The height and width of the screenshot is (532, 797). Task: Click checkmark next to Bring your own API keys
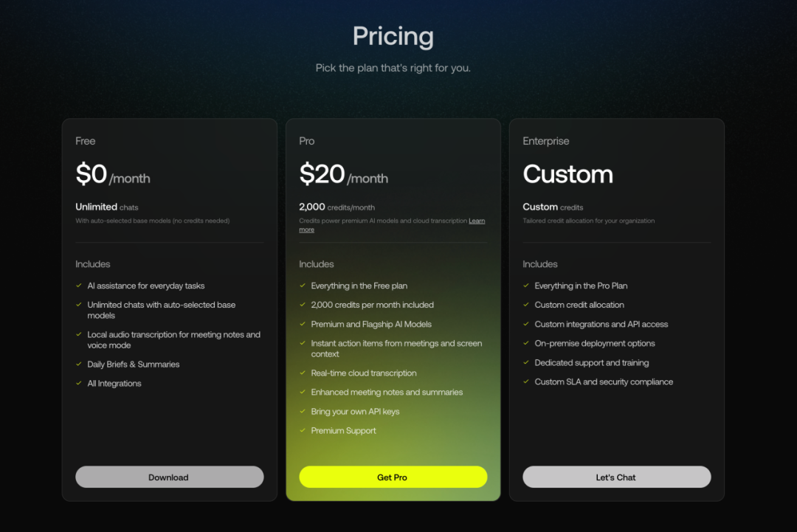pyautogui.click(x=303, y=412)
